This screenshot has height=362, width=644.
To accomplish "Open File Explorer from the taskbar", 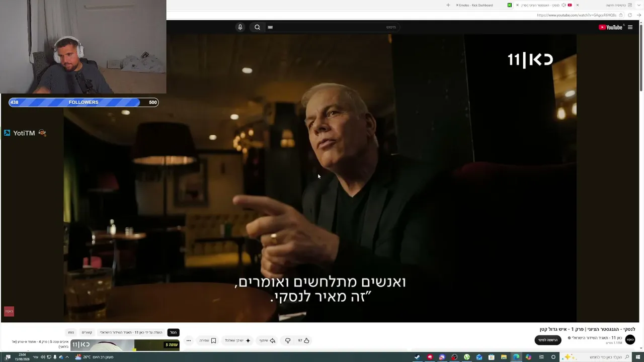I will pyautogui.click(x=504, y=357).
